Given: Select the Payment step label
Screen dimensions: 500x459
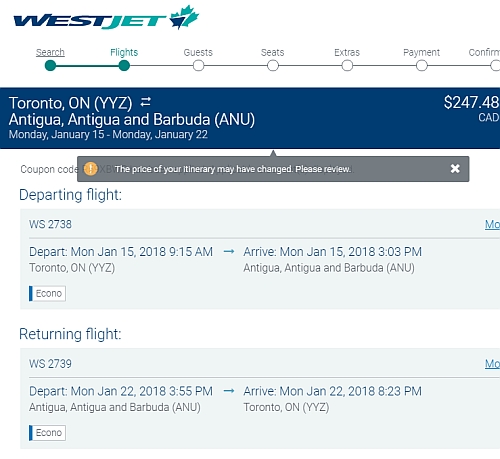Looking at the screenshot, I should coord(422,52).
